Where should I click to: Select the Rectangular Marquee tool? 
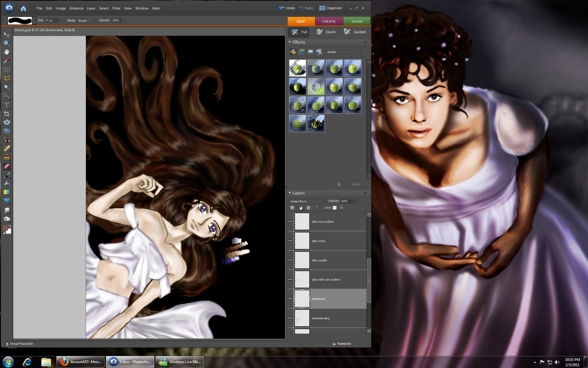7,70
